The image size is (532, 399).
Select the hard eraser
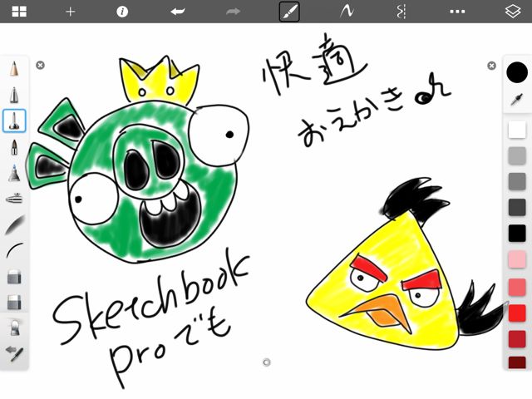14,277
